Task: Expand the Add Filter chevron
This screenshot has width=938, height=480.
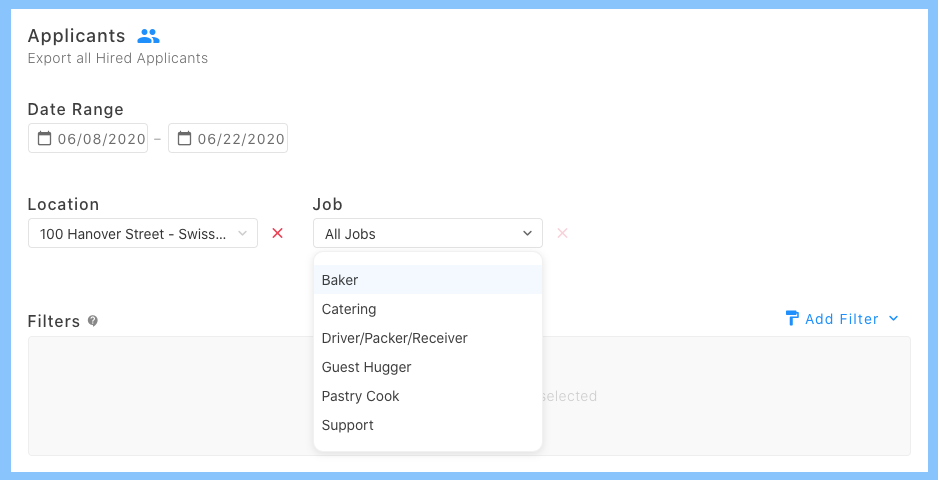Action: [x=894, y=319]
